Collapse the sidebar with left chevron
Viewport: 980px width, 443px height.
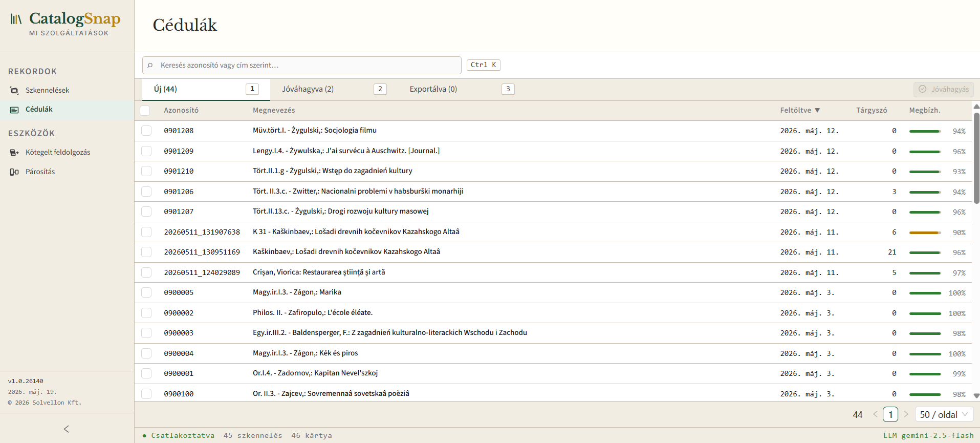pyautogui.click(x=66, y=429)
